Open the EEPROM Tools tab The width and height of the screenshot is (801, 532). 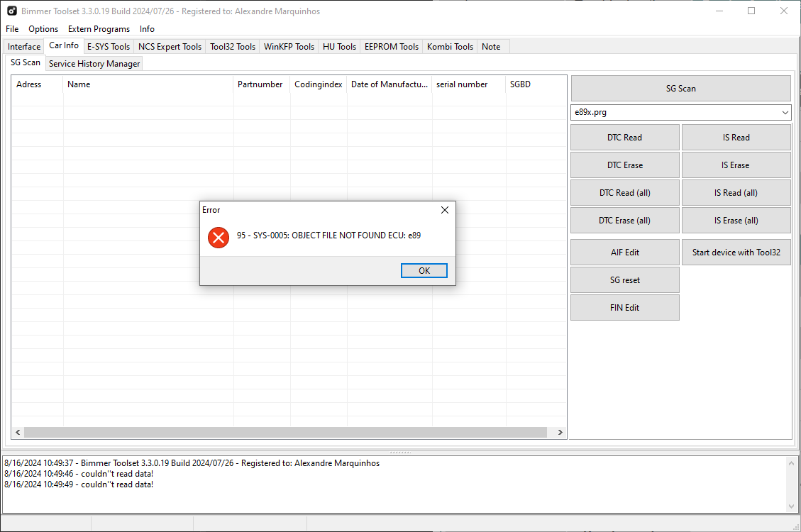[x=392, y=46]
